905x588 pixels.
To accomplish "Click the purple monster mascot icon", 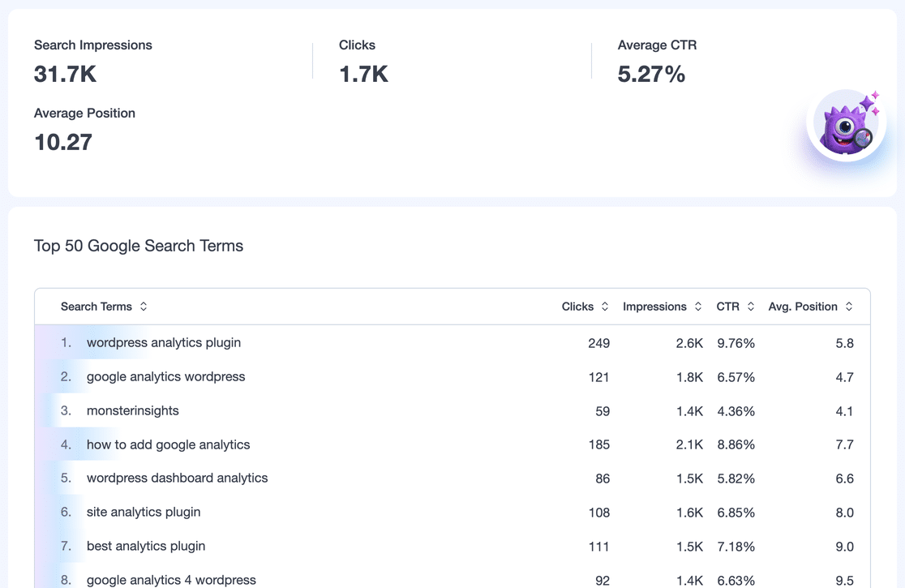I will 847,125.
